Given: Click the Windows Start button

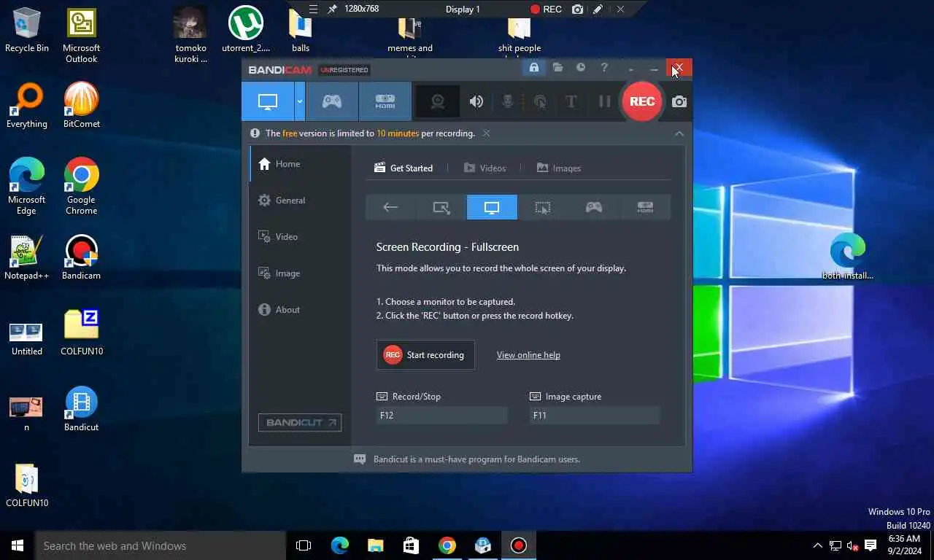Looking at the screenshot, I should coord(18,545).
